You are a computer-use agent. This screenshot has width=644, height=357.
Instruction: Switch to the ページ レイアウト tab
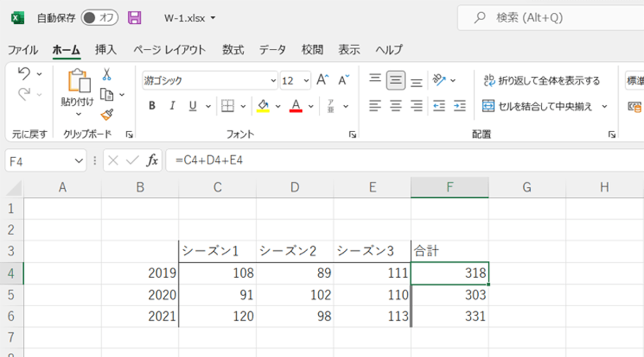click(169, 50)
